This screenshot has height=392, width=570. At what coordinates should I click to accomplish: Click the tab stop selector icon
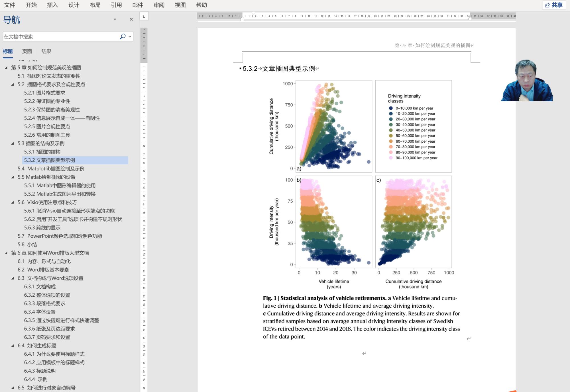(x=144, y=17)
